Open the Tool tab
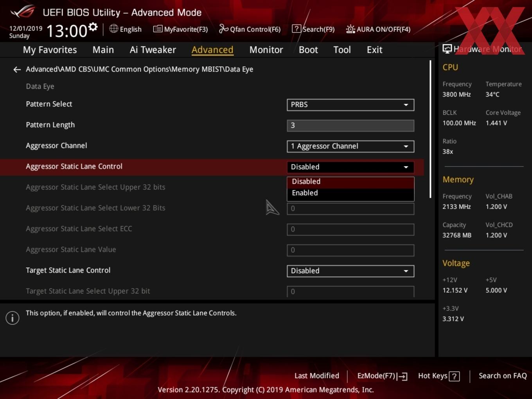The height and width of the screenshot is (399, 532). [342, 50]
